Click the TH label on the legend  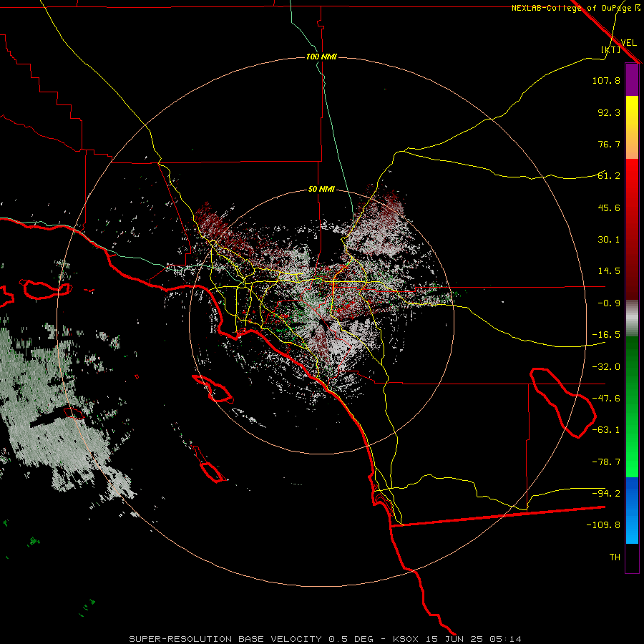615,557
